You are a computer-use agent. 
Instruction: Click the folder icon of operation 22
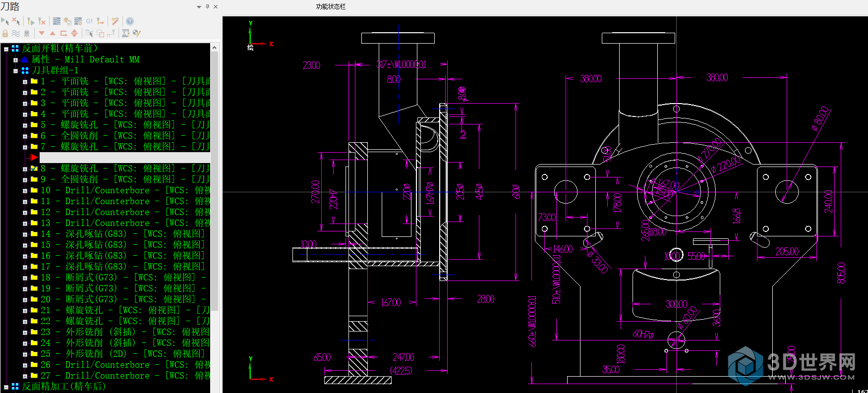[x=34, y=321]
